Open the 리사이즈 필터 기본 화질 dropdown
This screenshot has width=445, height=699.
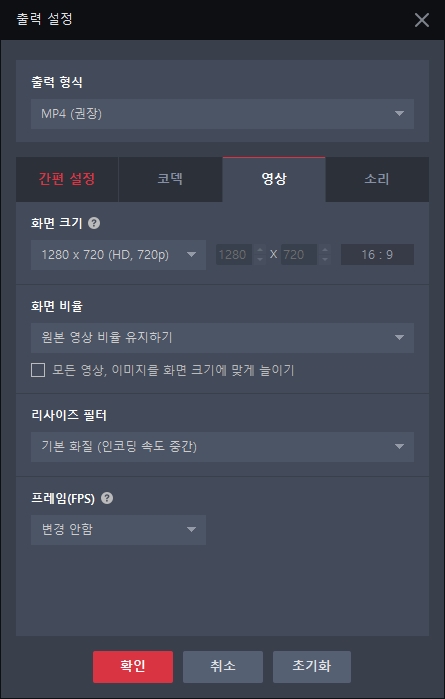pyautogui.click(x=222, y=447)
